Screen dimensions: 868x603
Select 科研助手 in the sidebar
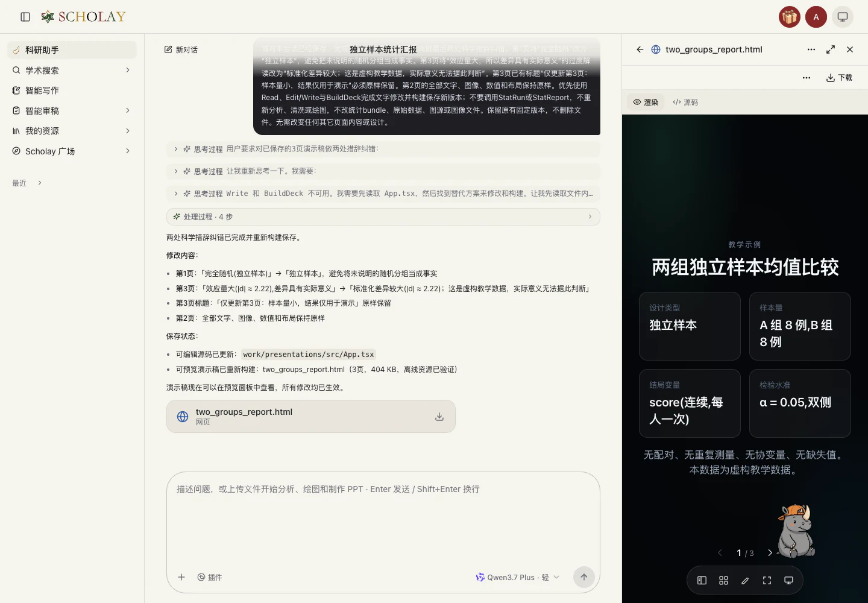pos(72,50)
